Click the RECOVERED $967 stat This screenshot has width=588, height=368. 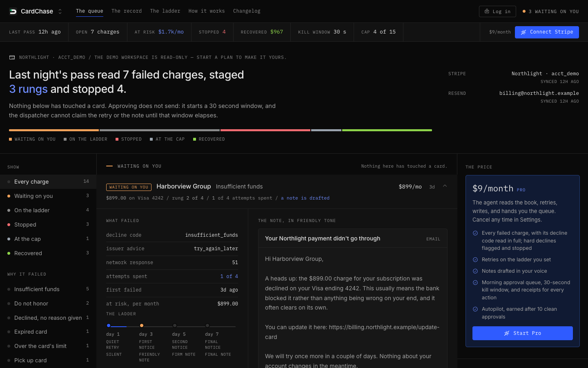point(262,32)
